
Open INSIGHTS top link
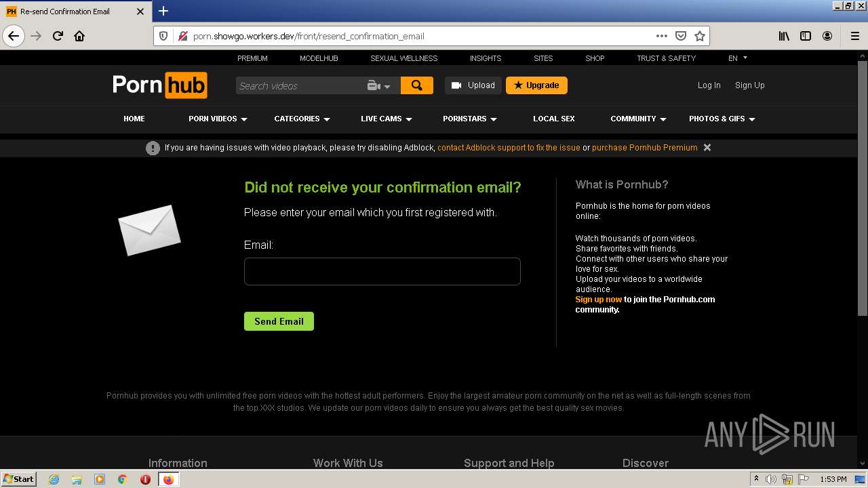486,58
